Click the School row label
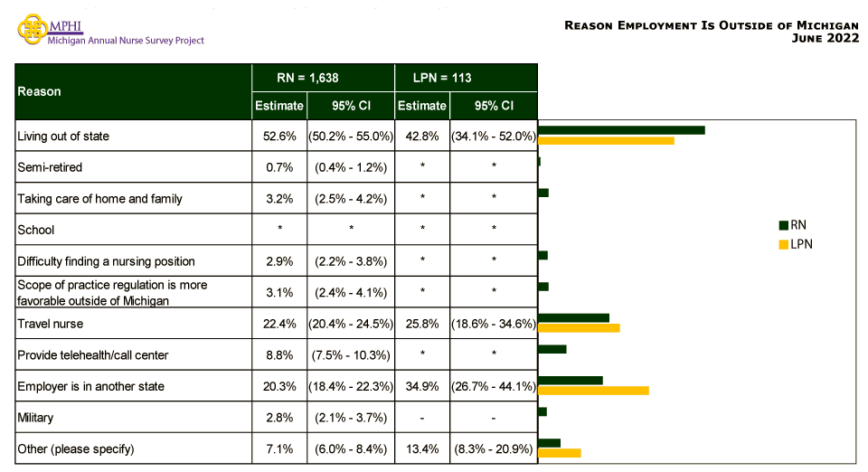 [36, 230]
